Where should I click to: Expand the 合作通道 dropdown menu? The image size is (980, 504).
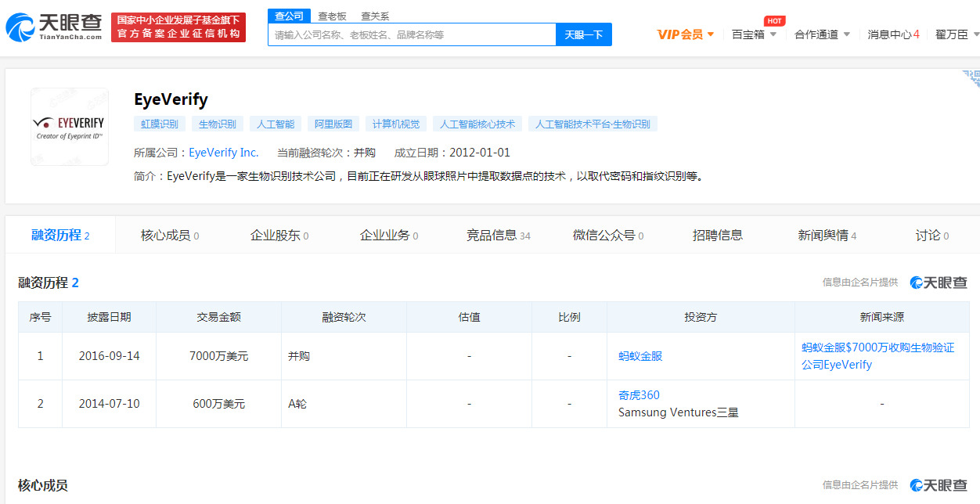point(822,34)
